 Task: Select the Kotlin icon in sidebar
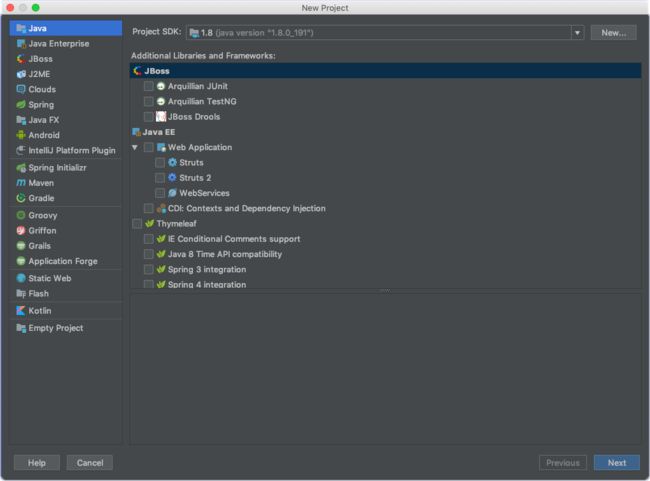click(20, 311)
